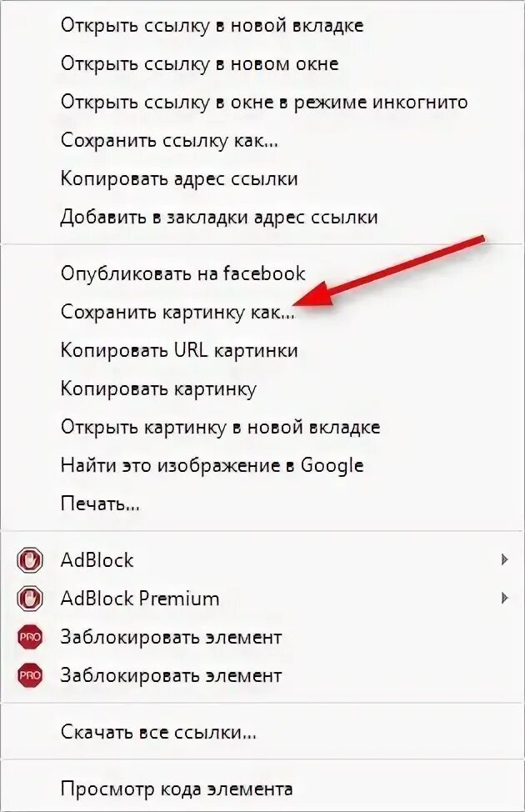Image resolution: width=525 pixels, height=812 pixels.
Task: Select Открыть ссылку в новой вкладке
Action: pyautogui.click(x=262, y=25)
